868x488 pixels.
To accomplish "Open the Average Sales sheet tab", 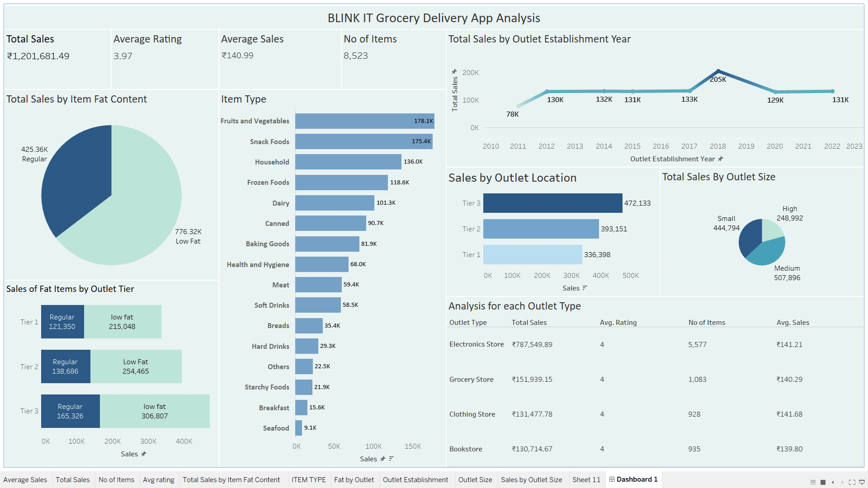I will click(x=25, y=479).
